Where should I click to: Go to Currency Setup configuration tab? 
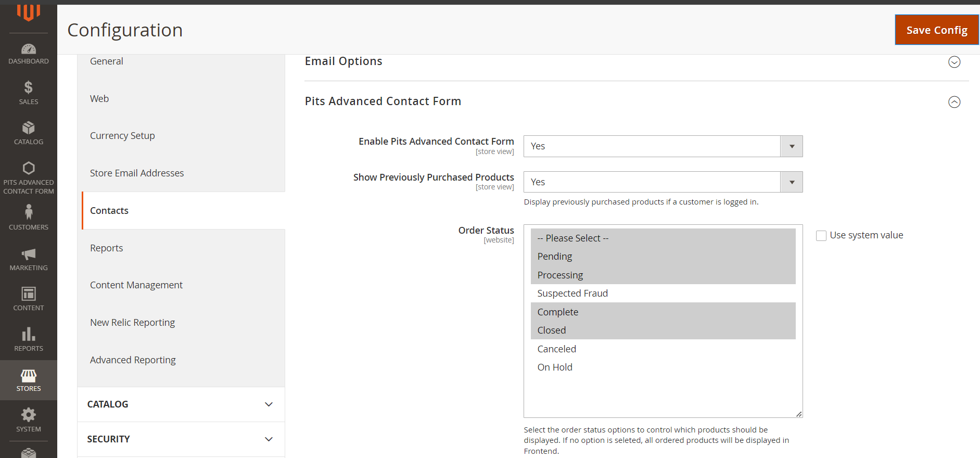coord(122,136)
